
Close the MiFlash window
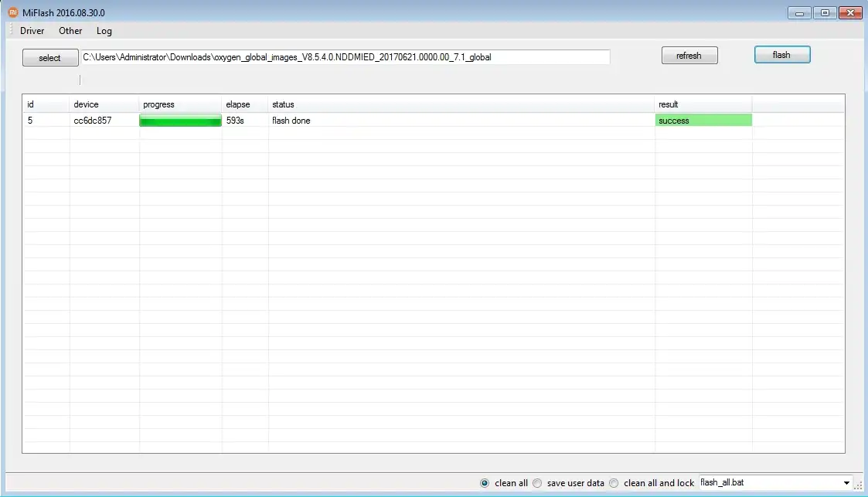[x=850, y=12]
